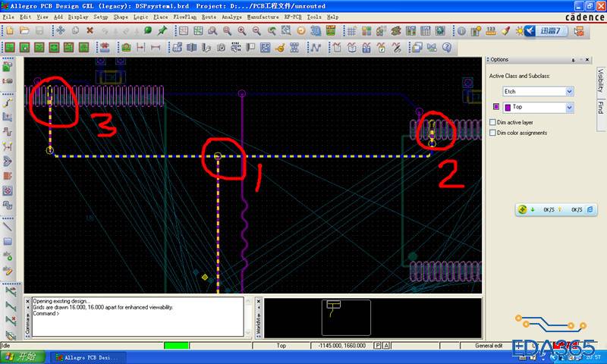Select the Slide tool in left toolbar
Image resolution: width=607 pixels, height=364 pixels.
(x=8, y=117)
